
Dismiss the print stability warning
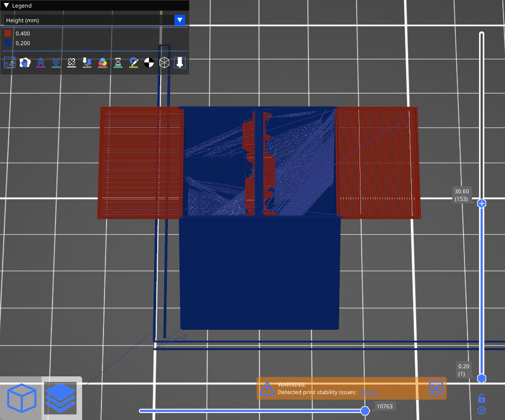436,389
